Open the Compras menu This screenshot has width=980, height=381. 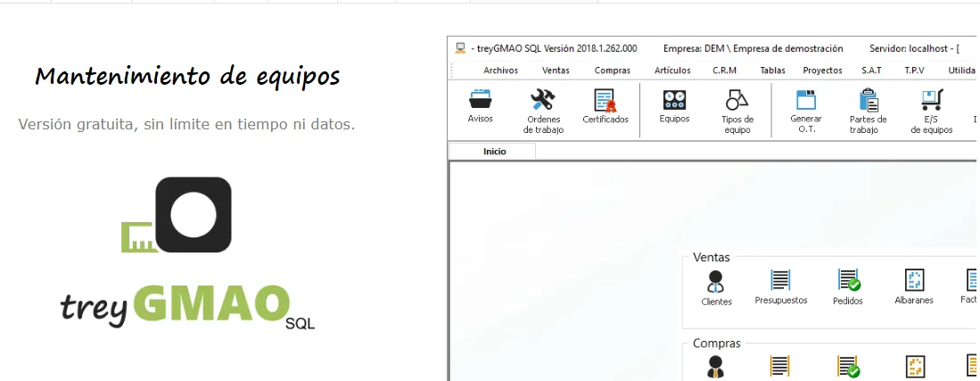pyautogui.click(x=613, y=70)
